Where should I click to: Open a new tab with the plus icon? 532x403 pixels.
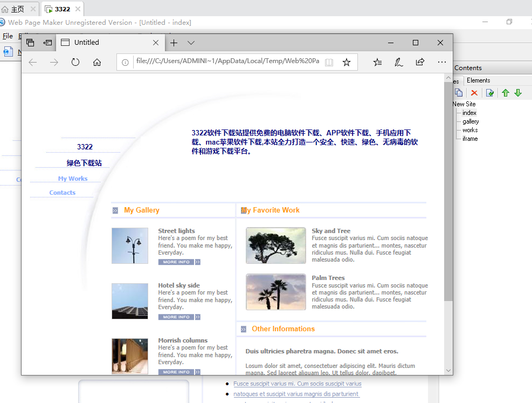coord(174,43)
